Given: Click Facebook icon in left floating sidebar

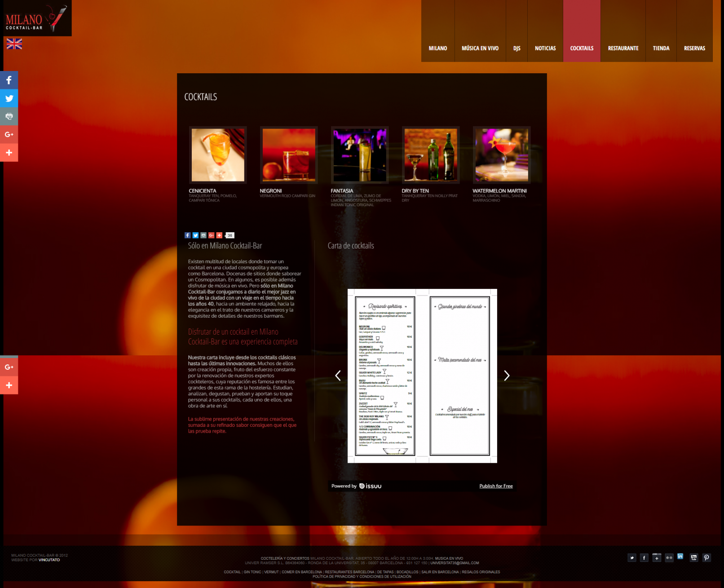Looking at the screenshot, I should pyautogui.click(x=9, y=80).
